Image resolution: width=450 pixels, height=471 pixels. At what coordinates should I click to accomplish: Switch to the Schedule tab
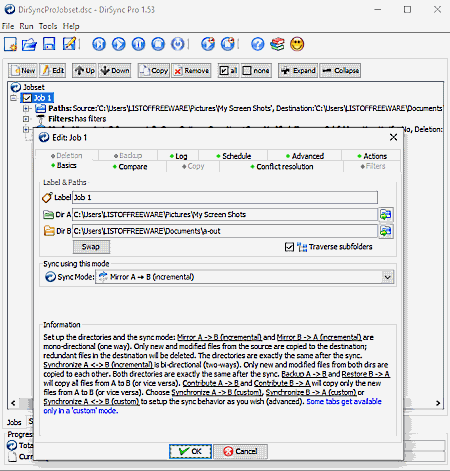click(x=233, y=156)
